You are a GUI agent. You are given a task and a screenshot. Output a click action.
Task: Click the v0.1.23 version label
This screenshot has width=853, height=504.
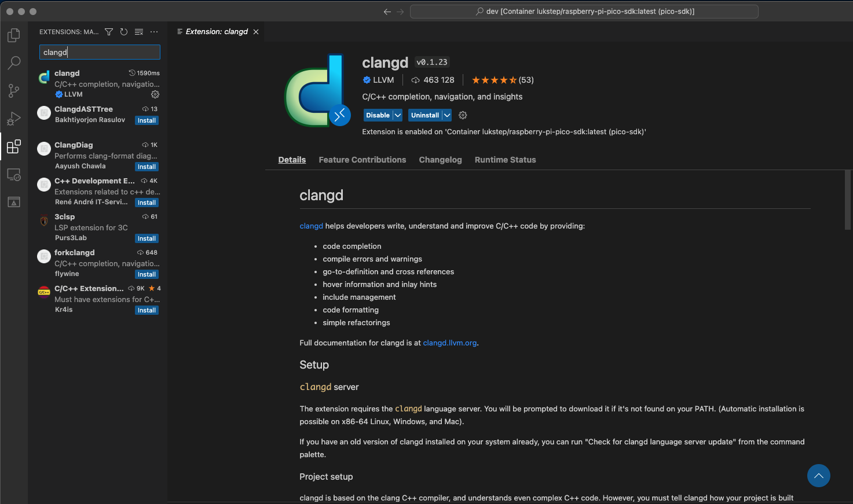tap(432, 62)
